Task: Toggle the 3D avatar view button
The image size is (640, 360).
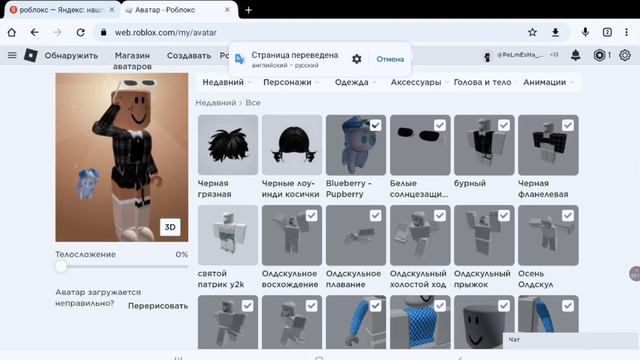Action: point(170,227)
